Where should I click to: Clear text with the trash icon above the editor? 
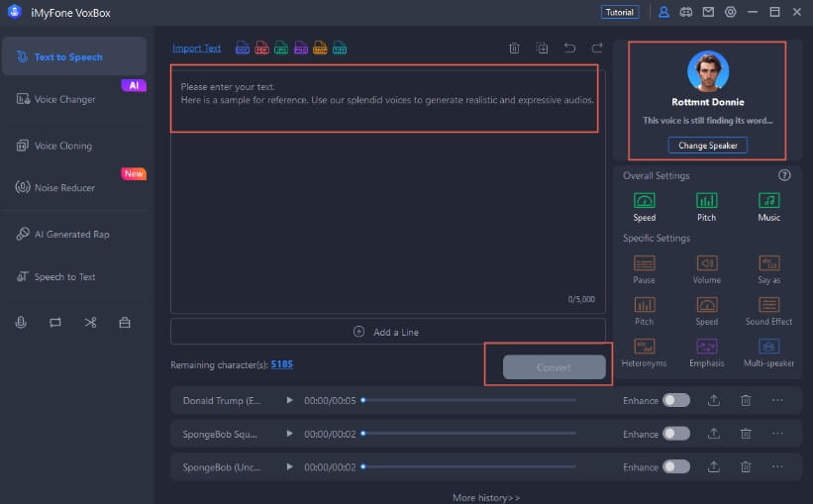pyautogui.click(x=514, y=49)
